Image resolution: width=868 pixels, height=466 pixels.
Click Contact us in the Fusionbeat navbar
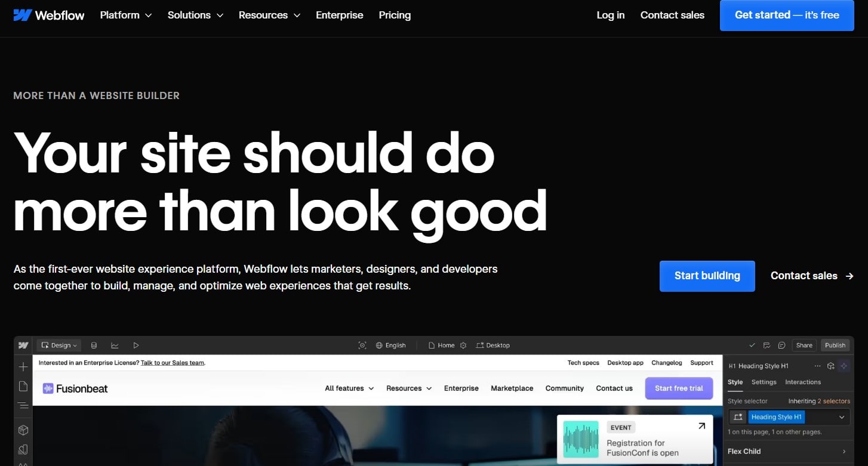pos(614,388)
